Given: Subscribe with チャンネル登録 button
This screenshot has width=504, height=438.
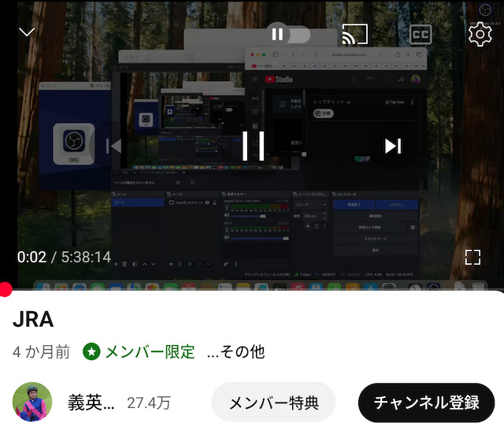Looking at the screenshot, I should point(427,403).
